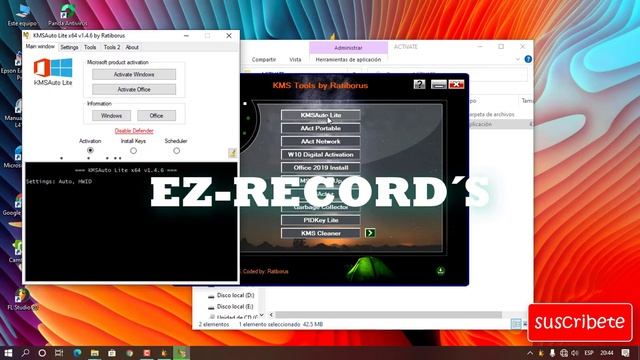The width and height of the screenshot is (640, 360).
Task: Open Office 2019 Install tool
Action: (320, 168)
